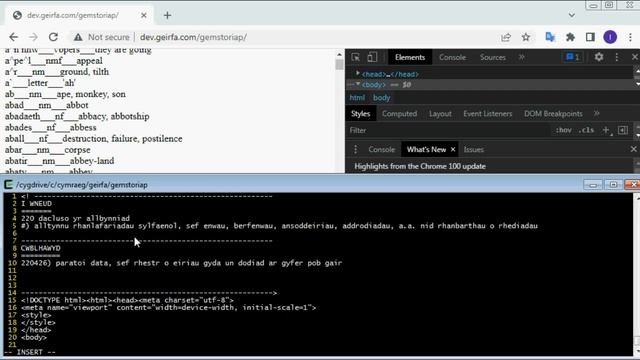Click terminal line 20 <body> tag
The height and width of the screenshot is (360, 640).
[x=34, y=337]
